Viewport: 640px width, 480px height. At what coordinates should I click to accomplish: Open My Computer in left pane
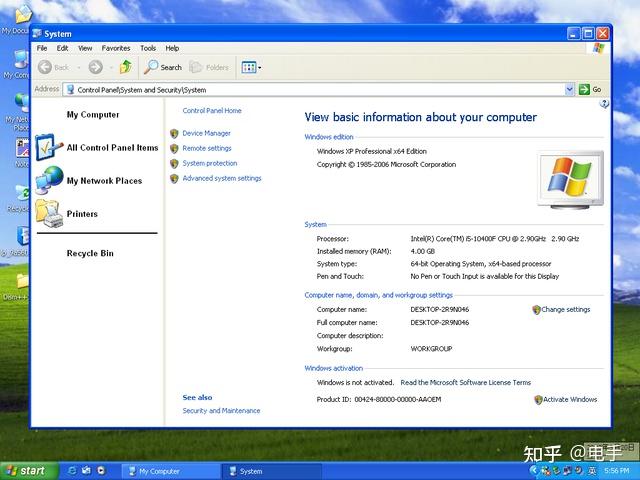coord(93,115)
